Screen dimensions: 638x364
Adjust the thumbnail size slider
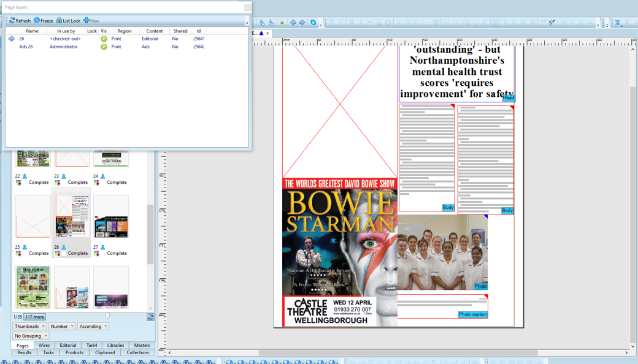(107, 316)
